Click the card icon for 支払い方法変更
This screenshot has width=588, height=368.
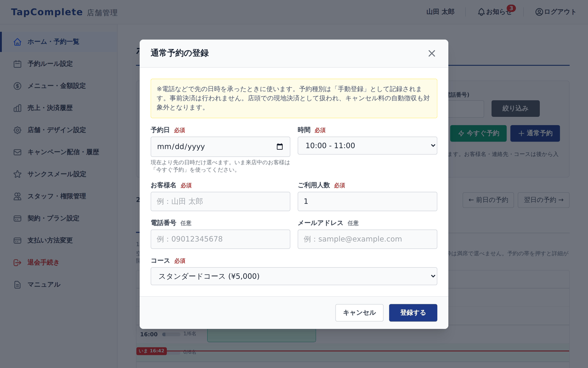pos(17,241)
